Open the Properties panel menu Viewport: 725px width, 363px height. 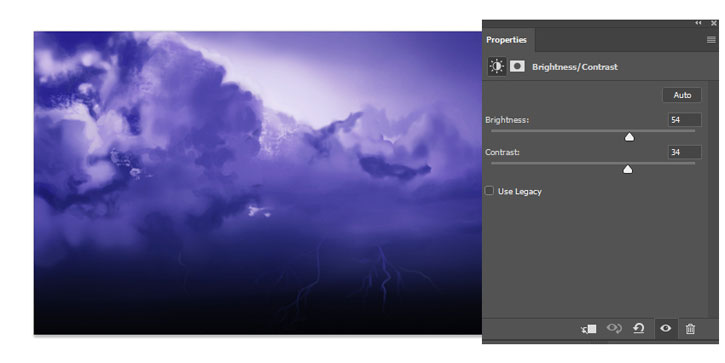(711, 40)
